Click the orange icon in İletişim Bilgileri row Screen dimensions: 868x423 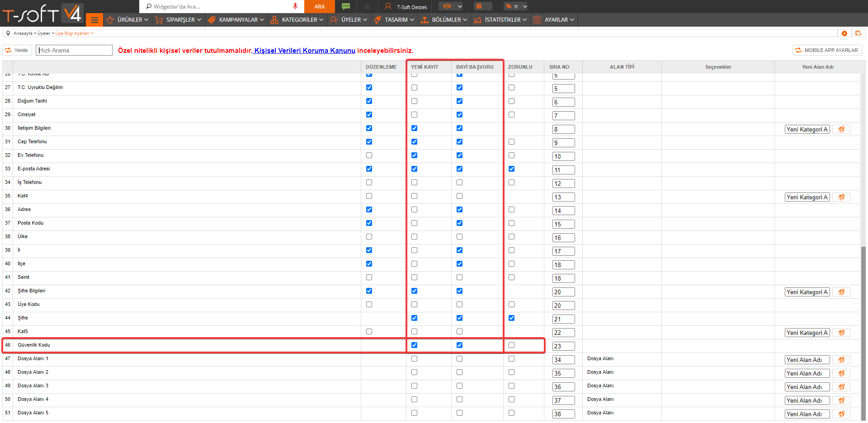(841, 129)
